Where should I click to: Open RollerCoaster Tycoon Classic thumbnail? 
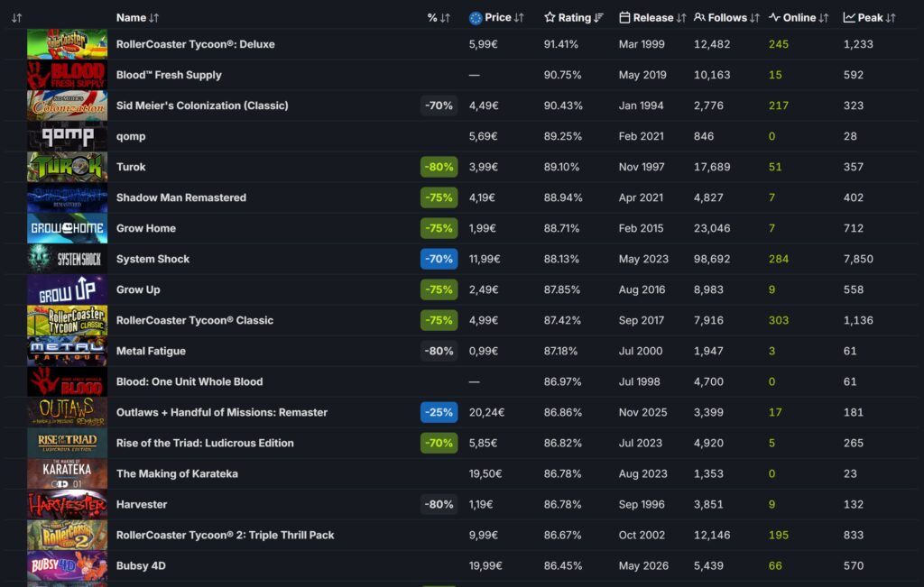67,320
